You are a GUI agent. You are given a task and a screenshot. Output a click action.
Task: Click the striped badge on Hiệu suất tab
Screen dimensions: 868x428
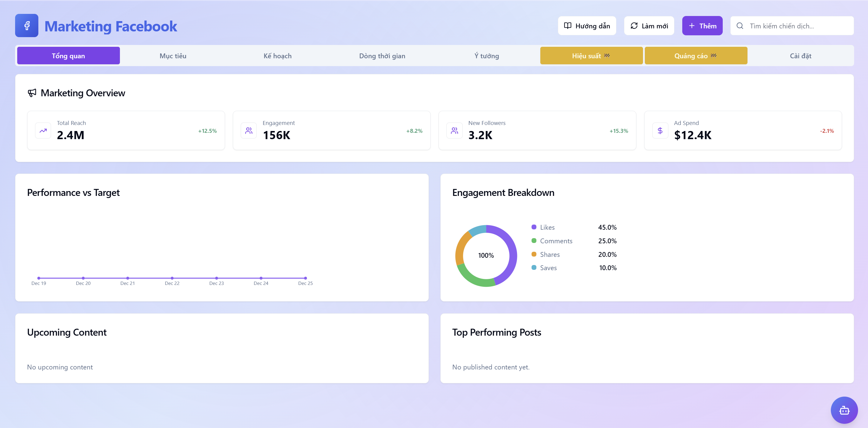pyautogui.click(x=607, y=56)
